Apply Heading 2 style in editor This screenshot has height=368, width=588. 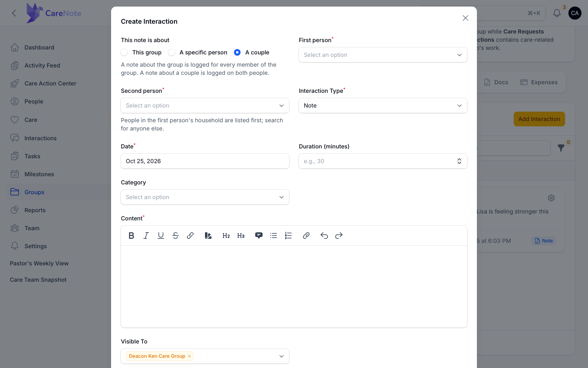point(226,236)
